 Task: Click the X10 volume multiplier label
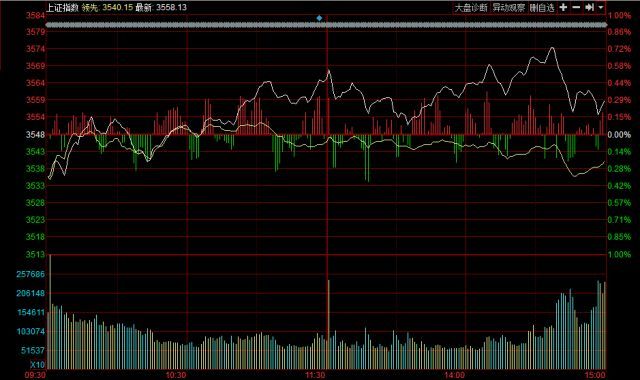point(38,364)
